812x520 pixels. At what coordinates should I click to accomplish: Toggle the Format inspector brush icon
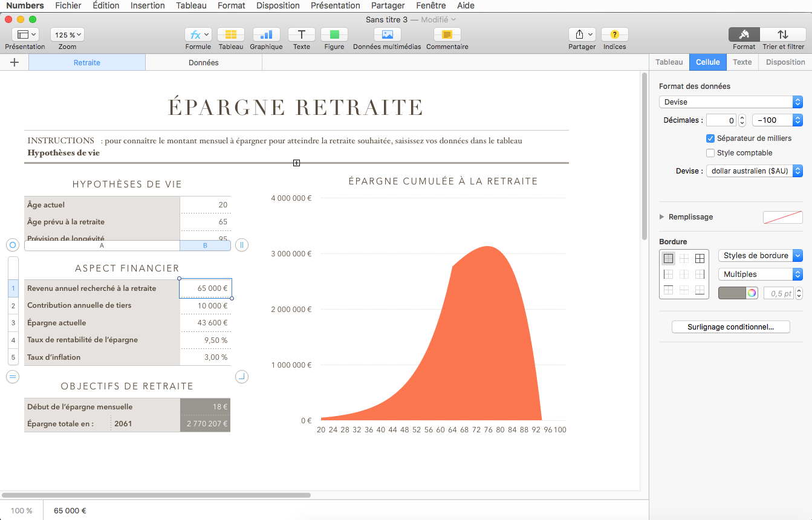(744, 34)
